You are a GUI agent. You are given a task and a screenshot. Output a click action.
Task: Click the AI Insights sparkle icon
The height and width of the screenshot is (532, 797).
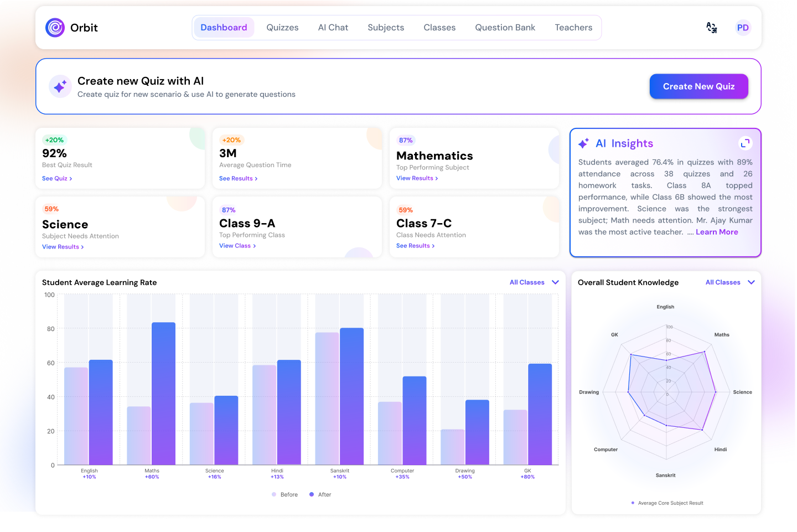(583, 144)
